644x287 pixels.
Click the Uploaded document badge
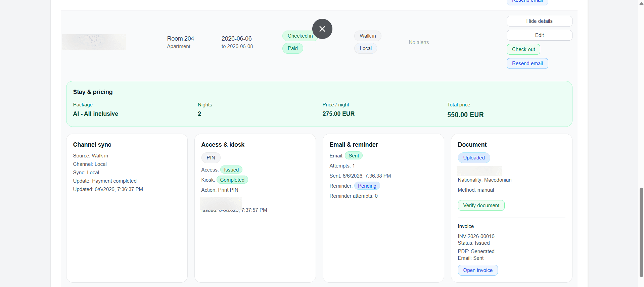click(x=474, y=158)
